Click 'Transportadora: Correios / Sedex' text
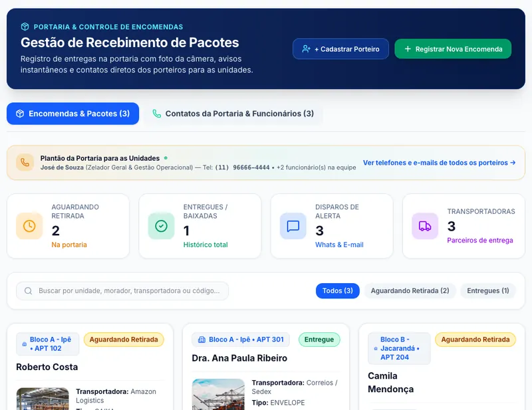 295,387
